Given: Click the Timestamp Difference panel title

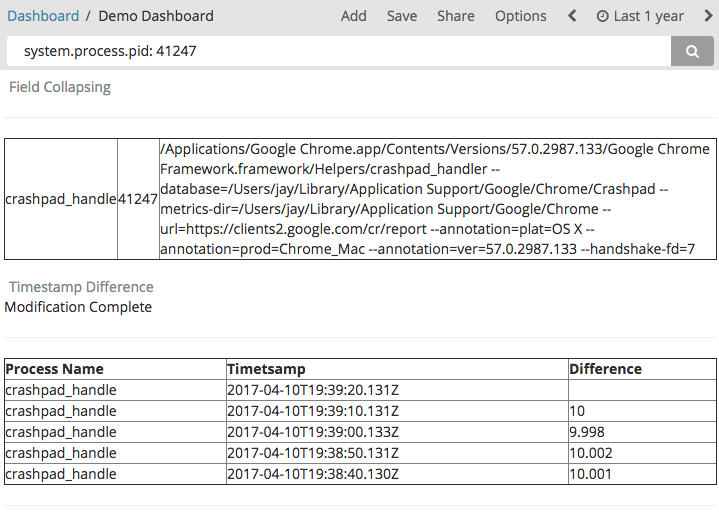Looking at the screenshot, I should [81, 287].
